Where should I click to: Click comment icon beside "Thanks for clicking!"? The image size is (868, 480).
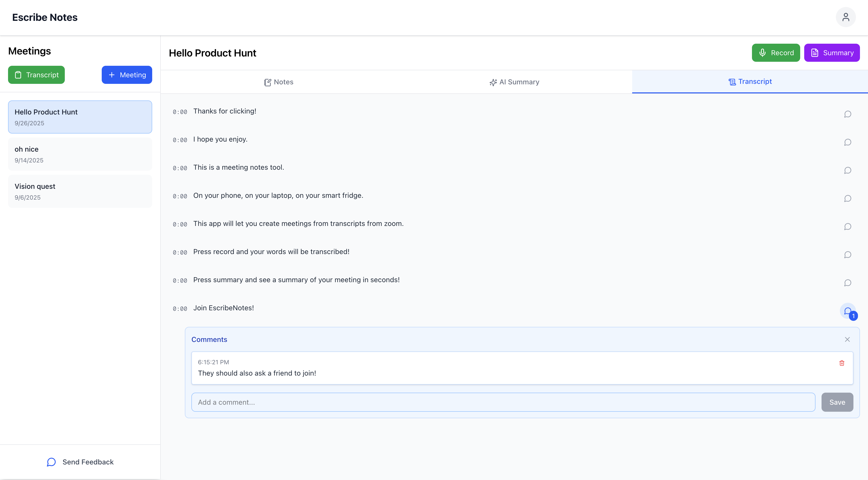click(x=847, y=114)
